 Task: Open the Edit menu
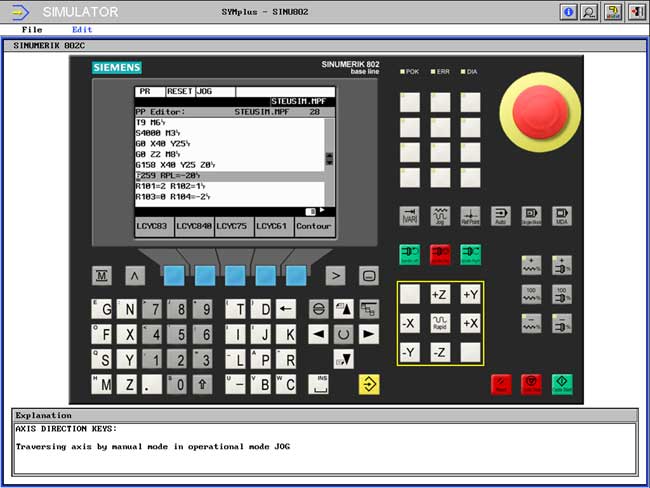[82, 30]
